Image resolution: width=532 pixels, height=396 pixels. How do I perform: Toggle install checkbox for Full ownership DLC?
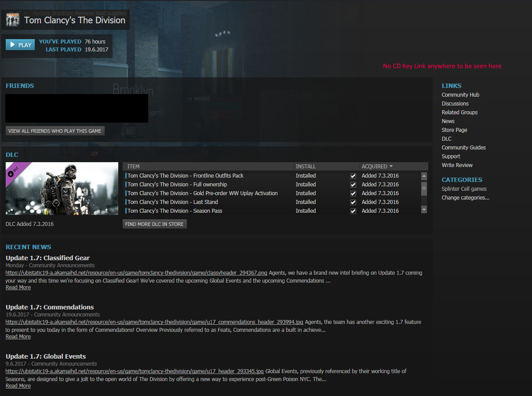coord(353,185)
